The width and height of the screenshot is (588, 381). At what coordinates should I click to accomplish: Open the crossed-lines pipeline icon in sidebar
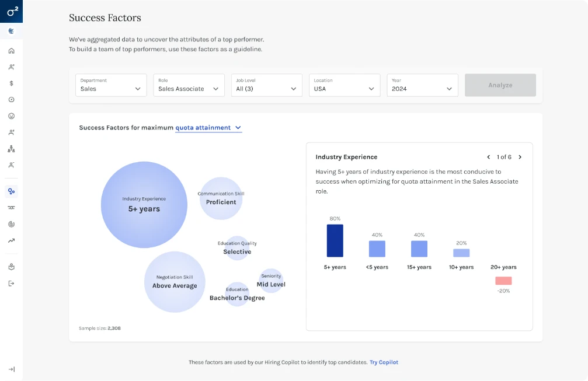(x=11, y=208)
